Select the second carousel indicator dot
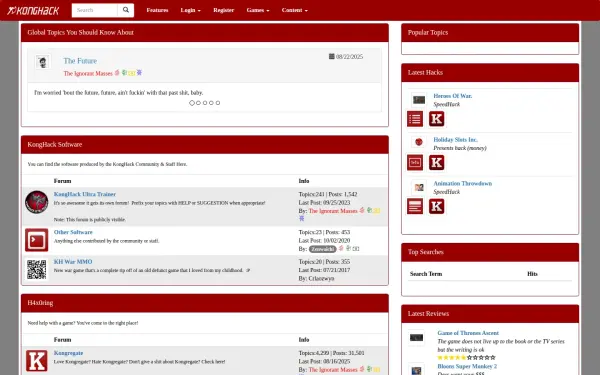Screen dimensions: 600x375 pos(198,103)
